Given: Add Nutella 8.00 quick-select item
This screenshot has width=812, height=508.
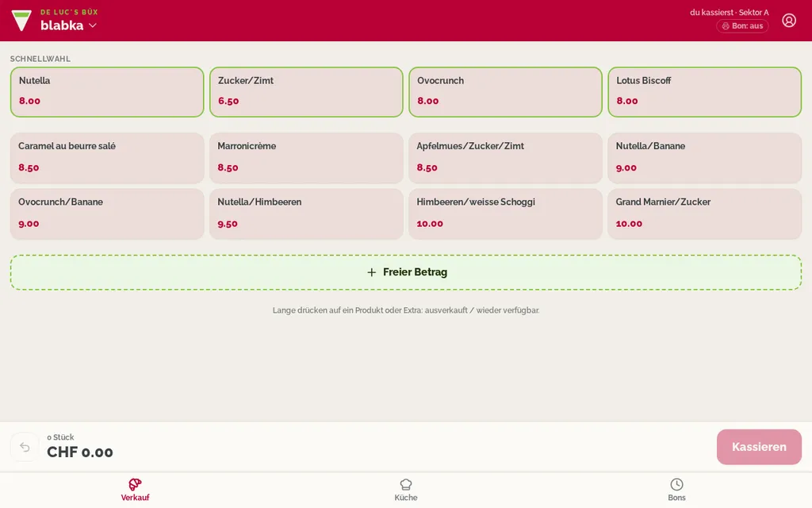Looking at the screenshot, I should [x=107, y=92].
